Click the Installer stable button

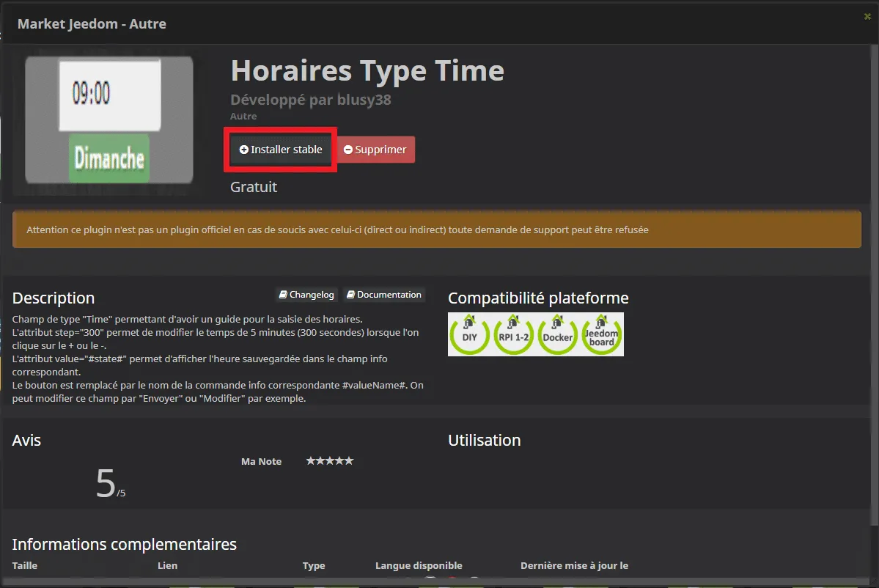coord(280,150)
